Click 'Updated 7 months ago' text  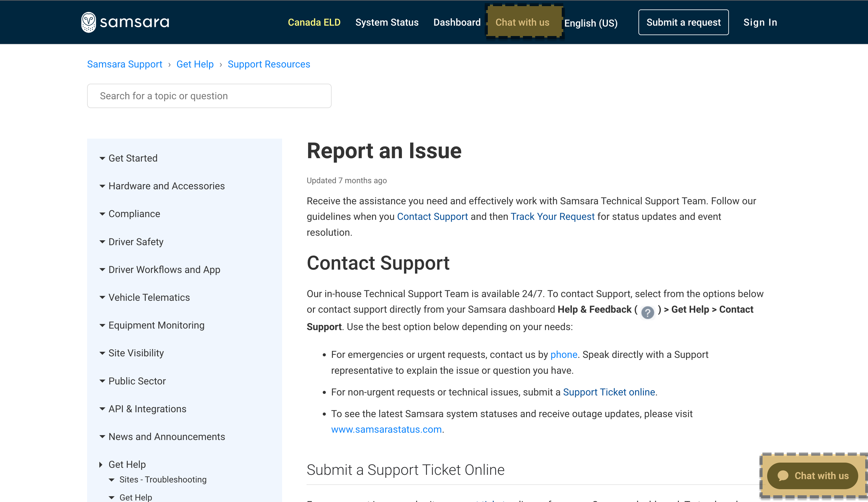coord(347,181)
